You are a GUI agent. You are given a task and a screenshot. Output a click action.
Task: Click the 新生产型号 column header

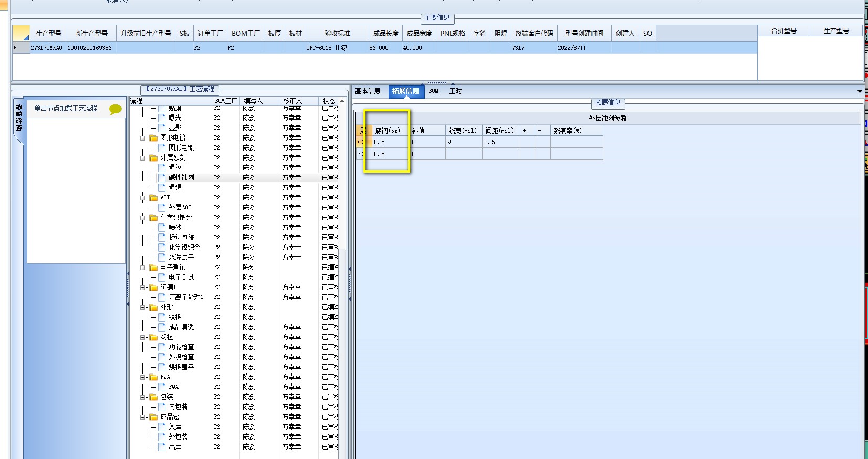pos(91,34)
